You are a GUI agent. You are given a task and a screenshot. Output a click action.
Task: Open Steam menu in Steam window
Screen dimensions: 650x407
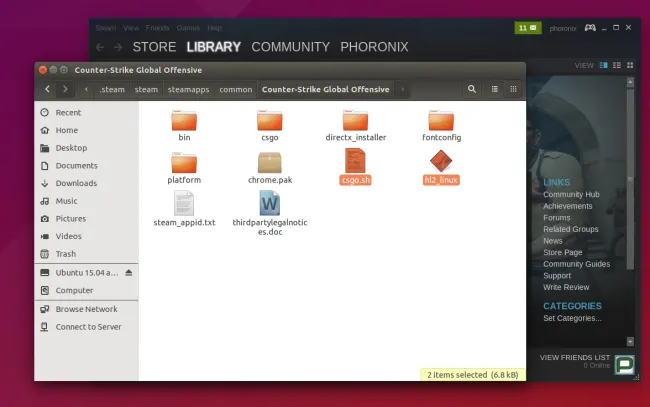click(x=106, y=28)
